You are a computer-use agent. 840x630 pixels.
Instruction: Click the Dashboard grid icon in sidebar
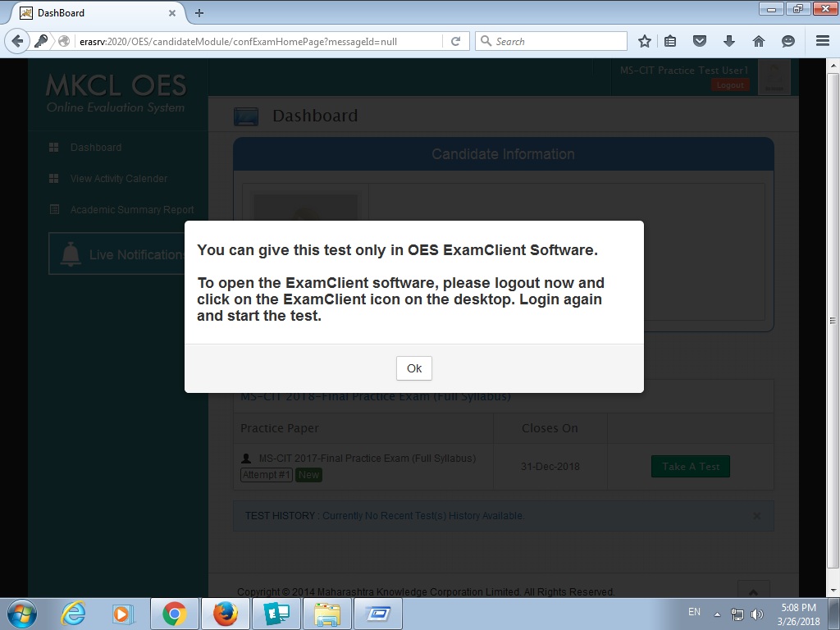(x=53, y=148)
